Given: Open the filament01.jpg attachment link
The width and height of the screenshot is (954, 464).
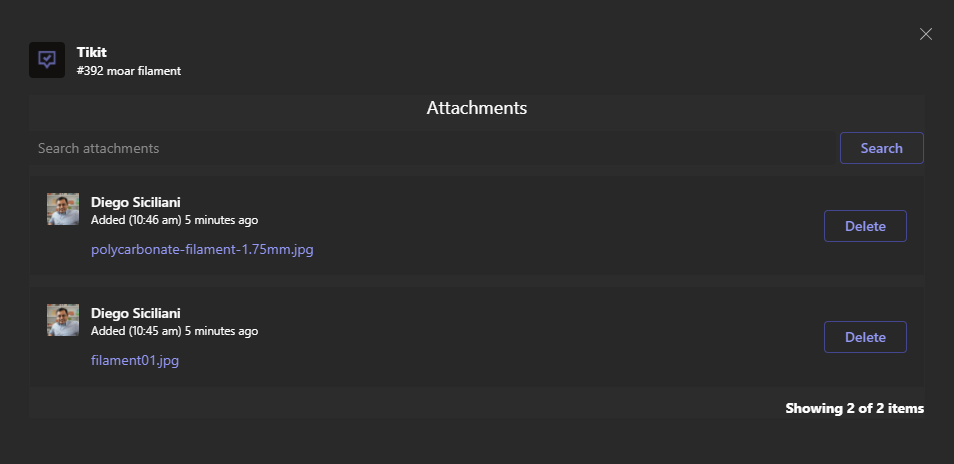Looking at the screenshot, I should 135,360.
